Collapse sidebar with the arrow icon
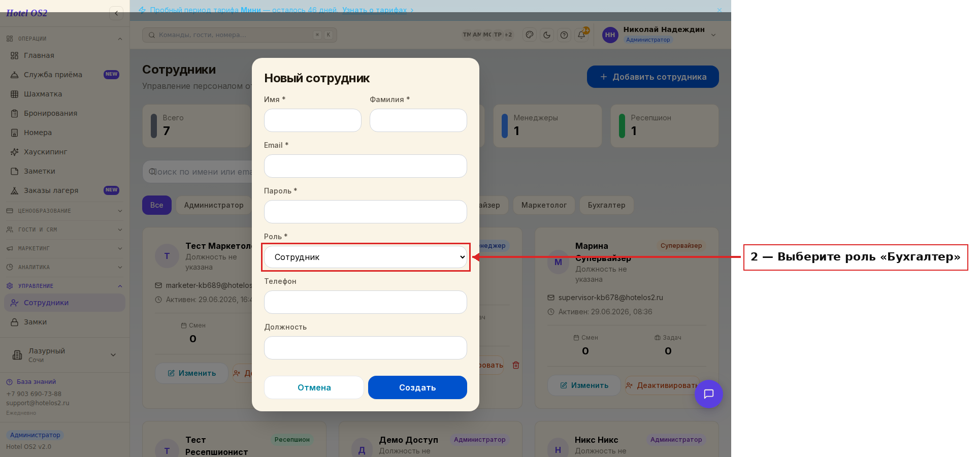Viewport: 980px width, 457px height. pyautogui.click(x=116, y=13)
